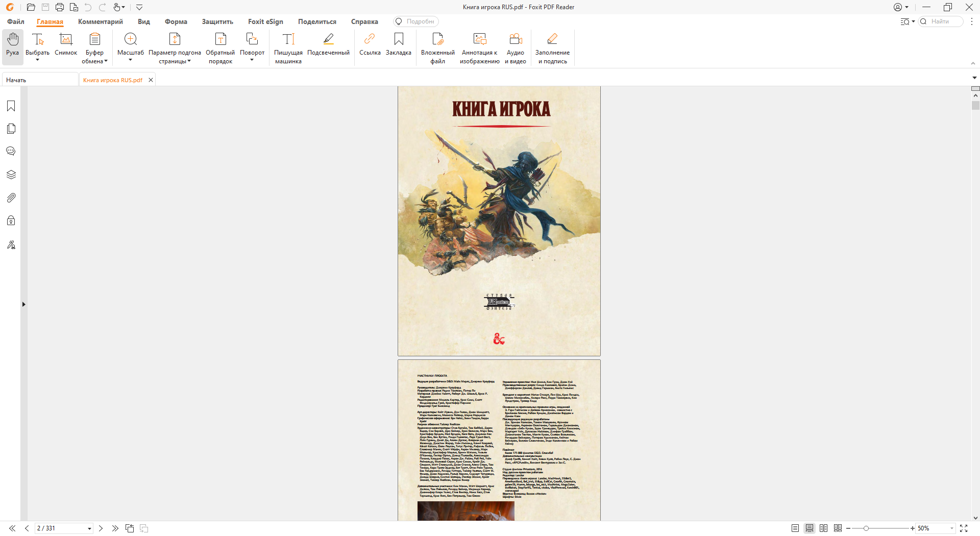Screen dimensions: 980x536
Task: Open the Layers side panel
Action: [x=11, y=175]
